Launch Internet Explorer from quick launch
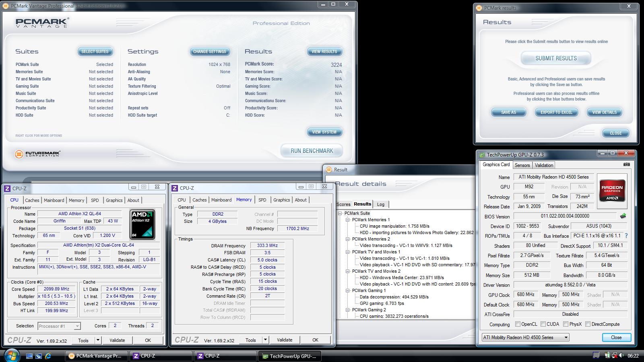Screen dimensions: 644x362 tap(48, 356)
